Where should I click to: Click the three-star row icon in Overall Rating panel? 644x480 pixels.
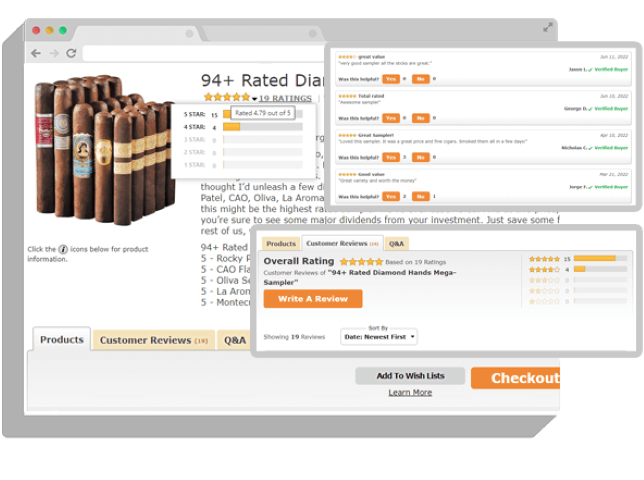544,280
